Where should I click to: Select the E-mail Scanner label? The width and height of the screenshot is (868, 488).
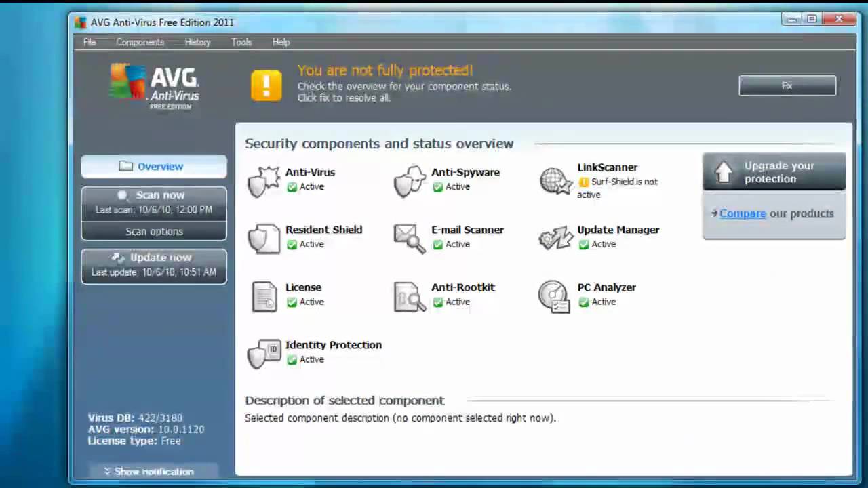[467, 230]
